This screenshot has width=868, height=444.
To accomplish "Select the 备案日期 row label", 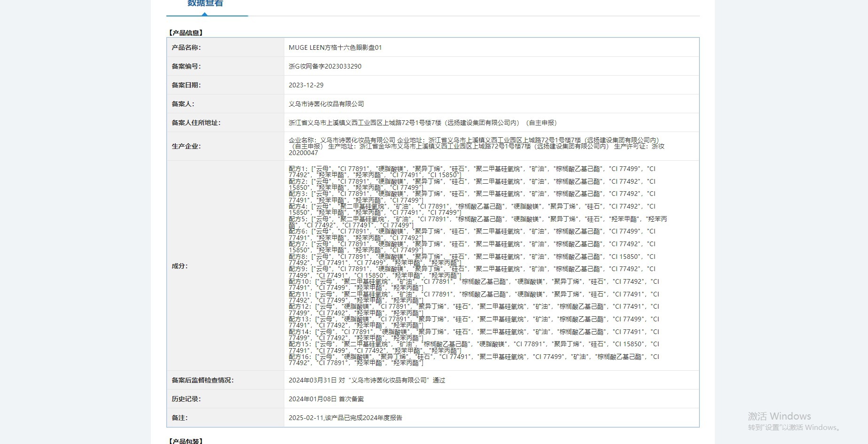I will click(x=186, y=85).
